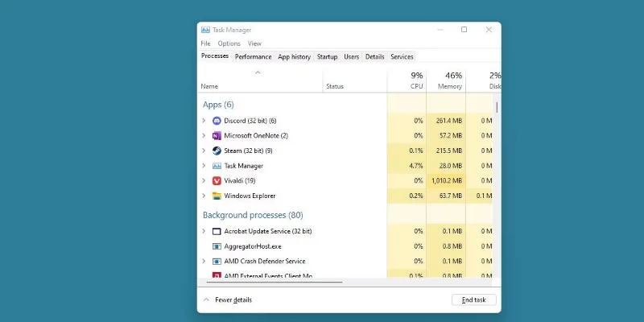
Task: Click OneNote's 57.2 MB memory value
Action: (451, 135)
